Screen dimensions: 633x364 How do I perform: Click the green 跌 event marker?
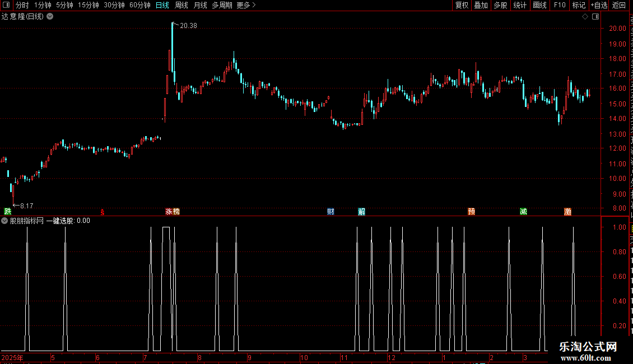(x=7, y=211)
